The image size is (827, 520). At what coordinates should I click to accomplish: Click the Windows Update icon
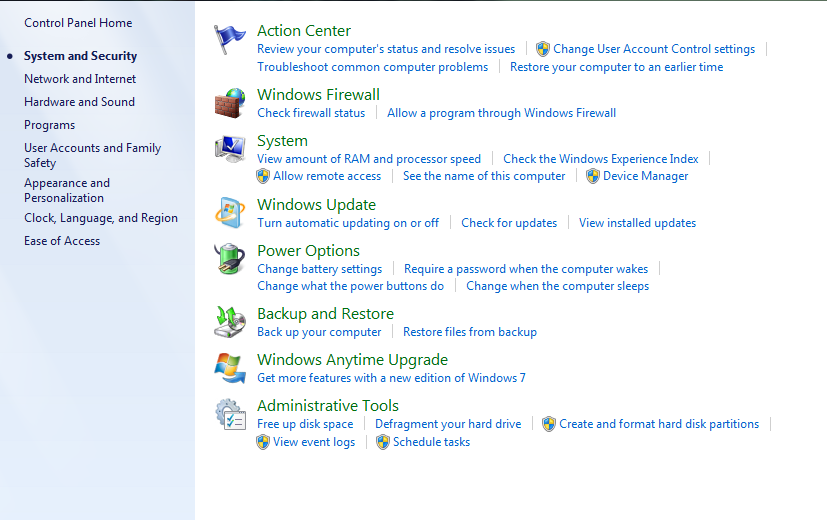point(230,213)
